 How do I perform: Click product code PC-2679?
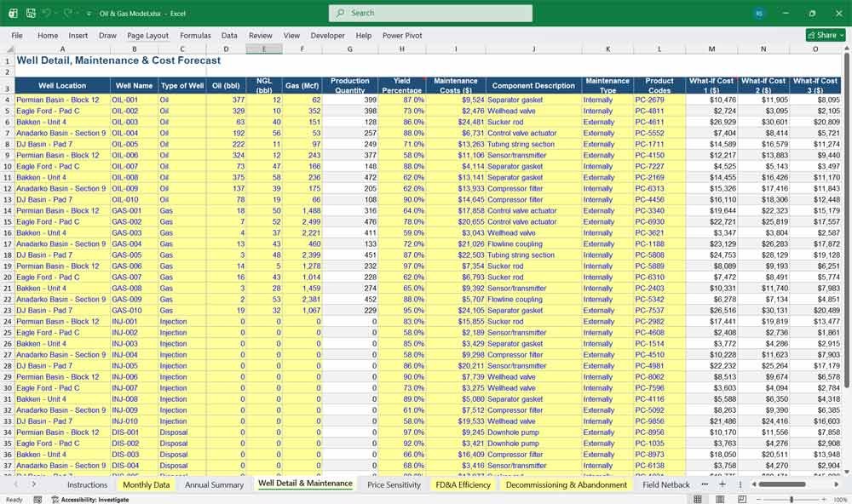(659, 100)
